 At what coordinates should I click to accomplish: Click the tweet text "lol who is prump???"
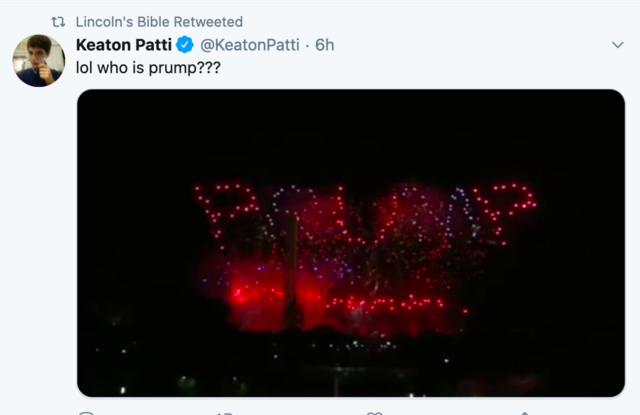click(148, 68)
